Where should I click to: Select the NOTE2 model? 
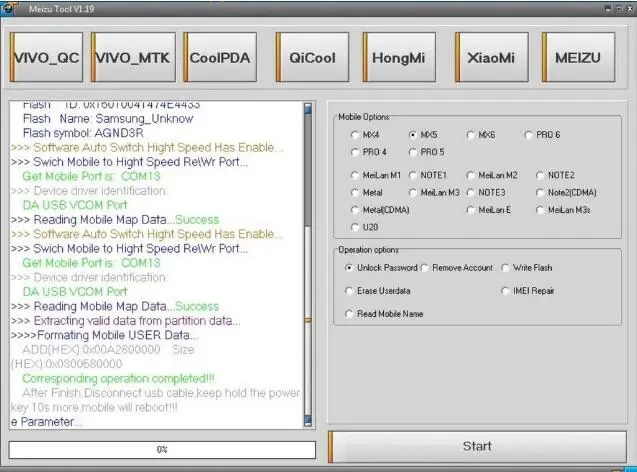tap(555, 175)
